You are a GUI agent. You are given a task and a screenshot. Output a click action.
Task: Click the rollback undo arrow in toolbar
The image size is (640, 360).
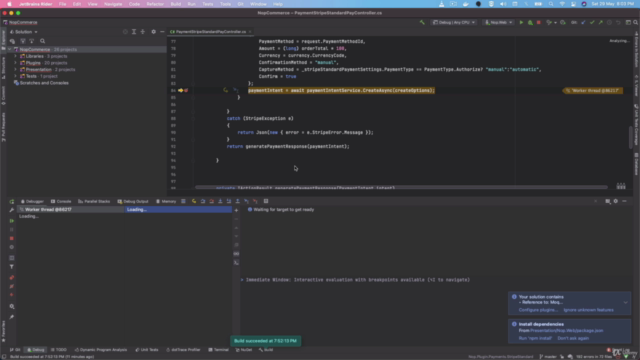618,22
